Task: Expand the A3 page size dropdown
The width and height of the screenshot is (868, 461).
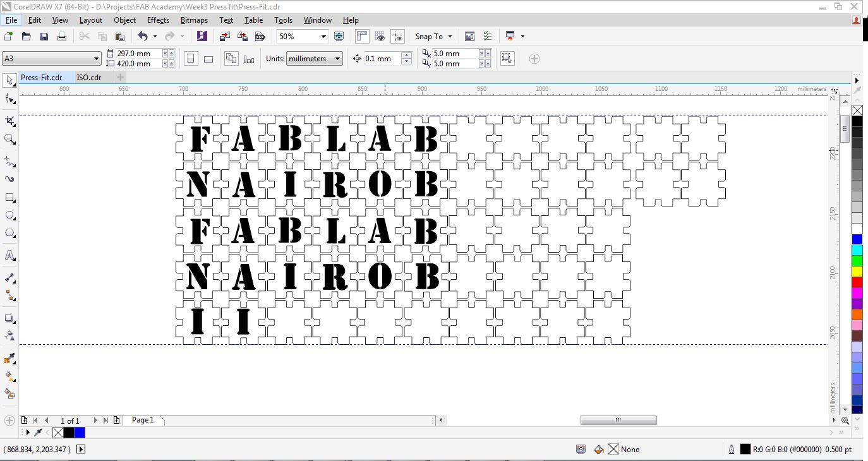Action: click(x=96, y=59)
